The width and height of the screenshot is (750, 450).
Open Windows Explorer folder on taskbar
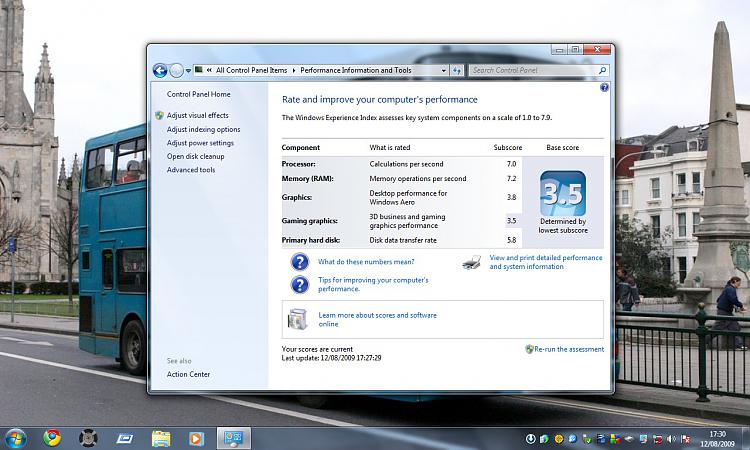(x=161, y=438)
